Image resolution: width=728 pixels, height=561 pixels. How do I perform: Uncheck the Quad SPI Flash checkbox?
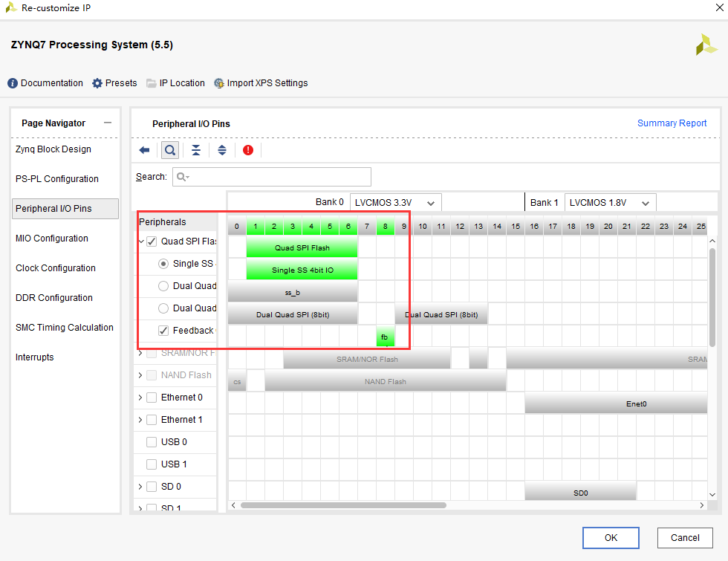(x=152, y=241)
